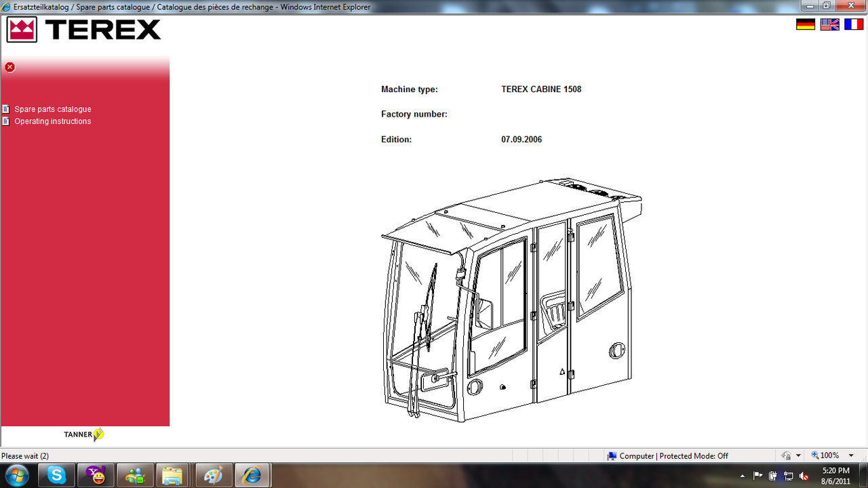Click the Edition label
Screen dimensions: 868x488
pyautogui.click(x=397, y=140)
